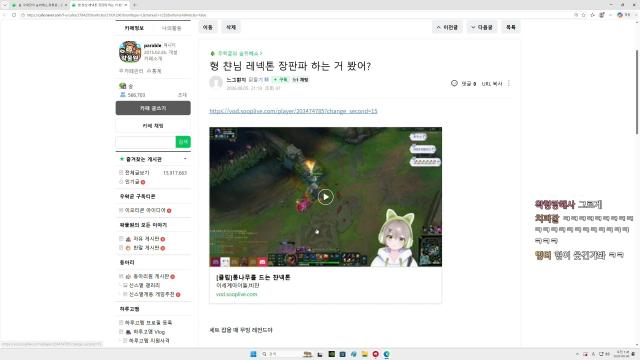Bookmark this page with the star icon
The image size is (640, 360).
(x=584, y=15)
